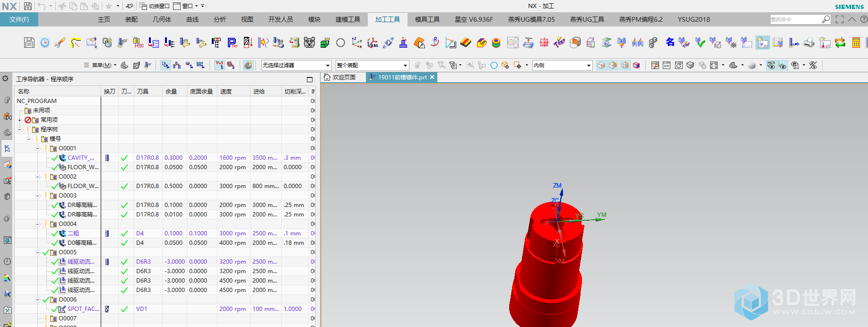This screenshot has width=868, height=327.
Task: Click the red shaded cube render icon
Action: coord(636,65)
